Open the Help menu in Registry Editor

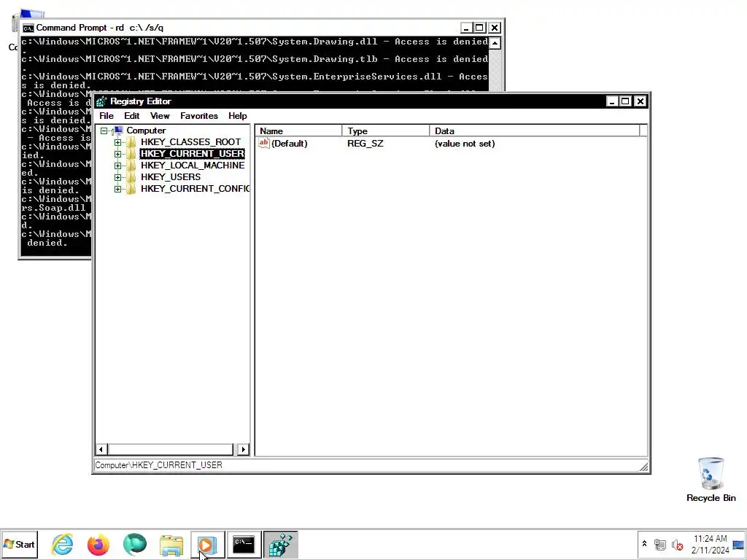tap(237, 116)
